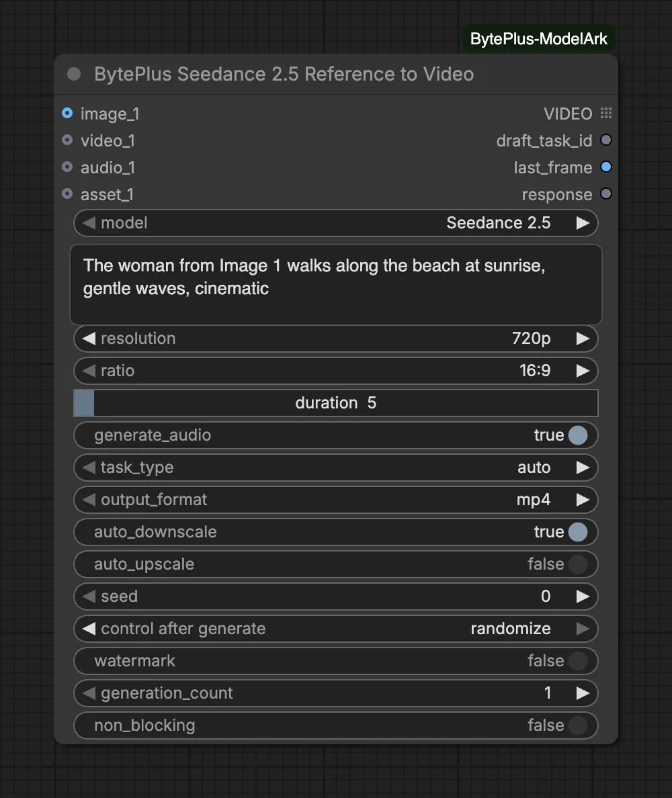Enable the watermark toggle
The height and width of the screenshot is (798, 672).
click(x=578, y=660)
